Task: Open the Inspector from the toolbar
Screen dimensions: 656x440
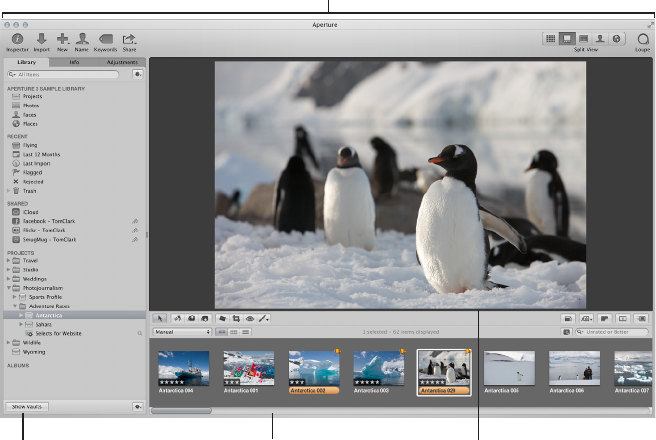Action: tap(17, 39)
